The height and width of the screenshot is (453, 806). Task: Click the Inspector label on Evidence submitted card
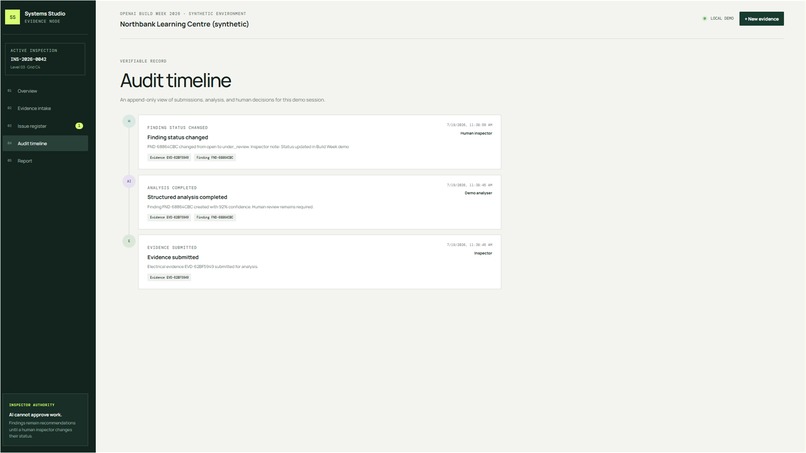483,253
